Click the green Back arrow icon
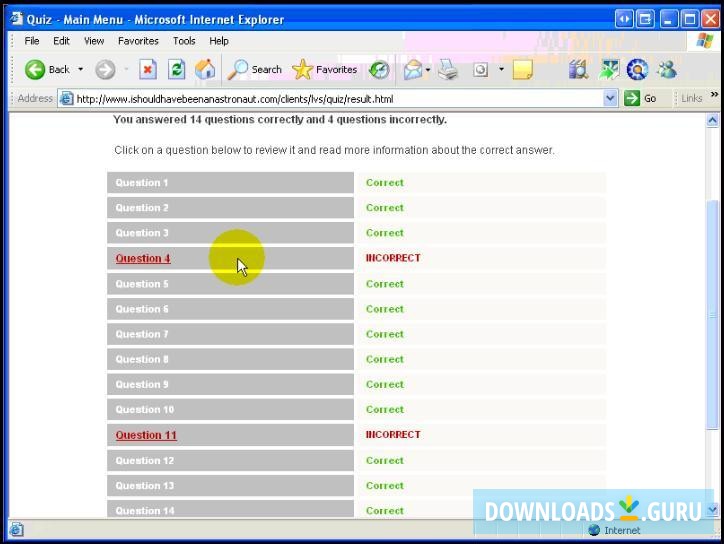 click(35, 70)
